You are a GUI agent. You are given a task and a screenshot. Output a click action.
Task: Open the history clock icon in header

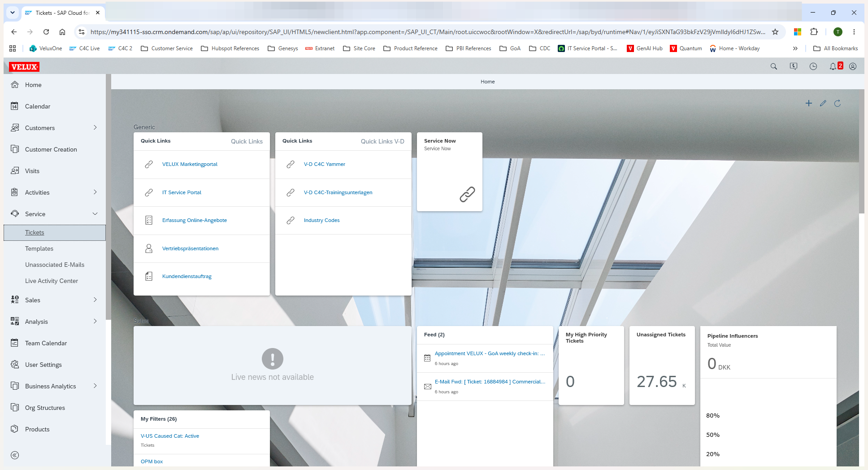pos(813,66)
